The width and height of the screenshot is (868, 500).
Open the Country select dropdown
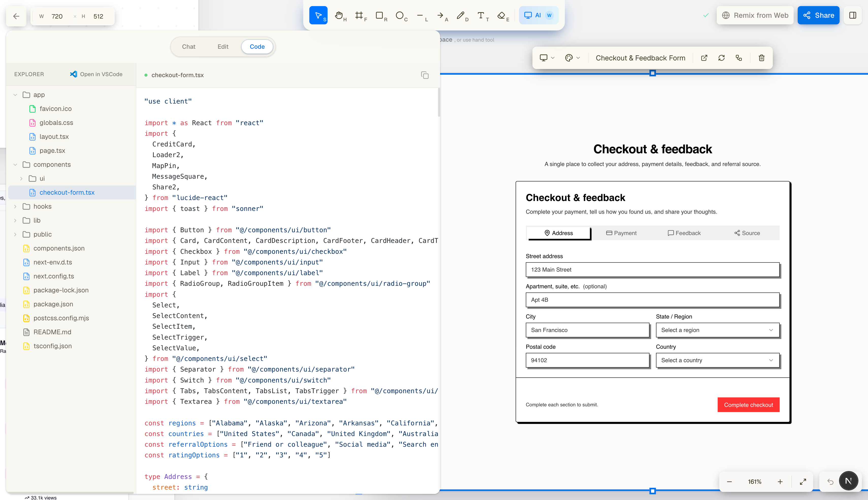[717, 360]
